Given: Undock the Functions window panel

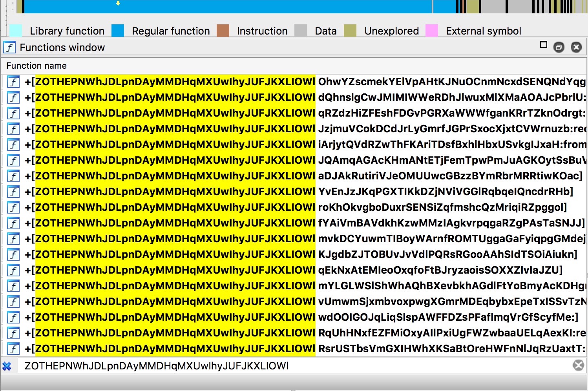Looking at the screenshot, I should 559,48.
